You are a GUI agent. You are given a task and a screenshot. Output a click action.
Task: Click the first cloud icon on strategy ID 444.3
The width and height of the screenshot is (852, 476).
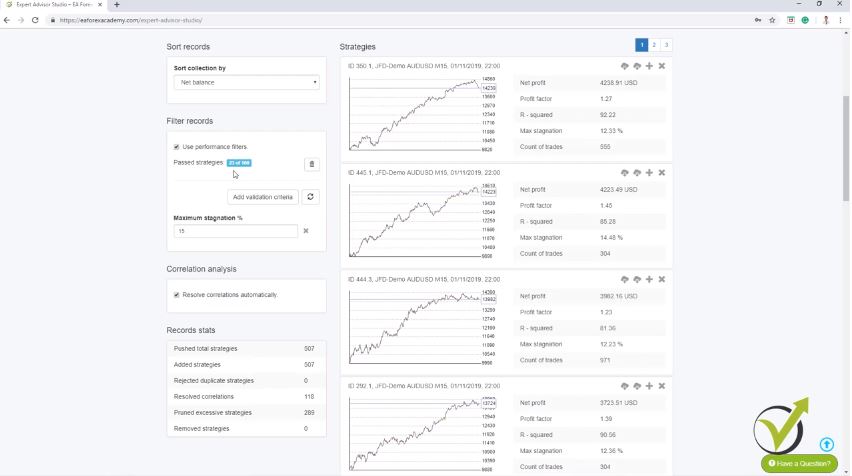click(624, 280)
